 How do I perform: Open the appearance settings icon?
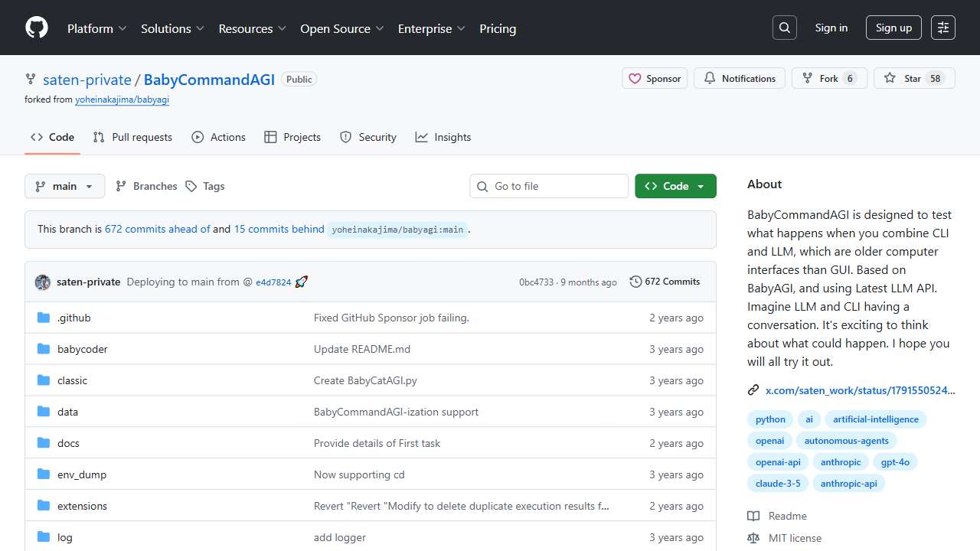(943, 28)
